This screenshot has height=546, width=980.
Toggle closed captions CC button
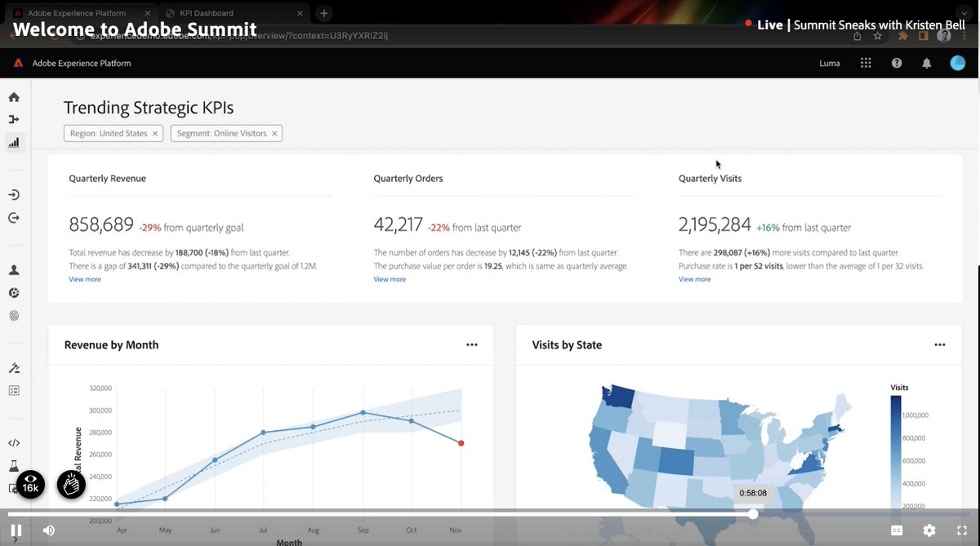pyautogui.click(x=897, y=530)
